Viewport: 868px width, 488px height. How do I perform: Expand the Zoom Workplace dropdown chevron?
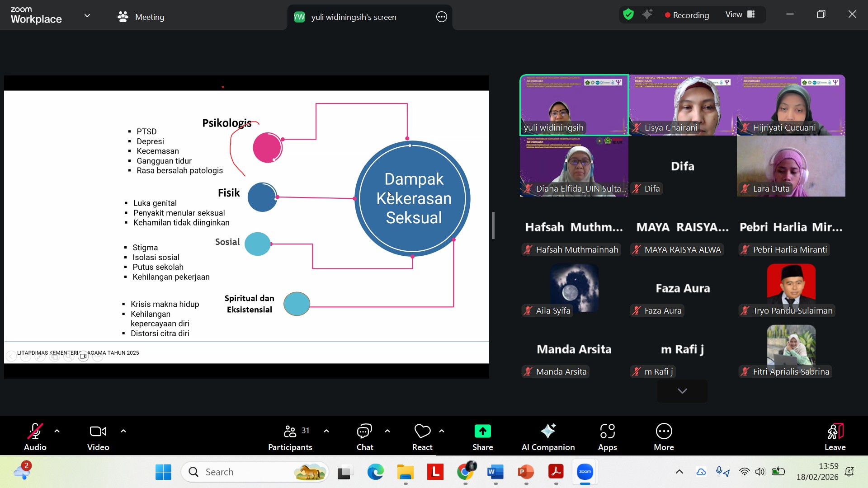click(87, 16)
